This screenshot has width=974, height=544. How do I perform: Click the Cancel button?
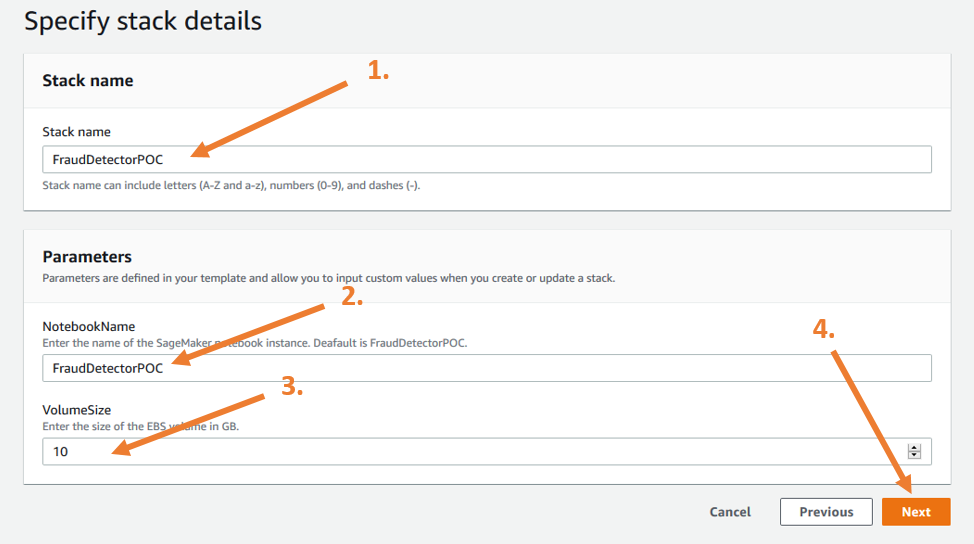point(730,512)
